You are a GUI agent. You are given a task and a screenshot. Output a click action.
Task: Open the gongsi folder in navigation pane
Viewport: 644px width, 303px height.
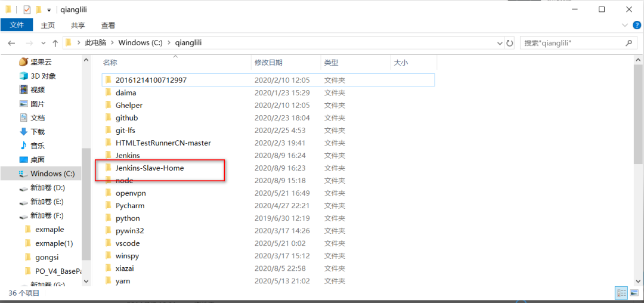tap(47, 258)
